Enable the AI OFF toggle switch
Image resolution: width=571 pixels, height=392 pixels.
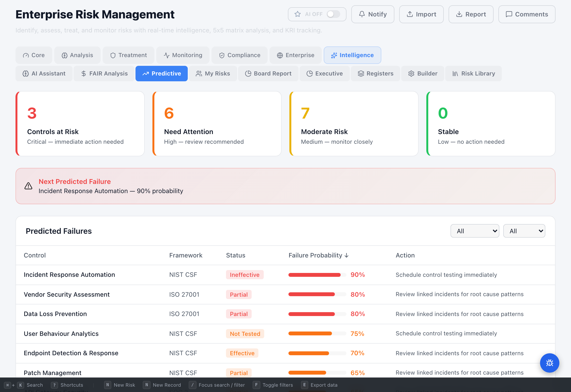click(x=333, y=14)
